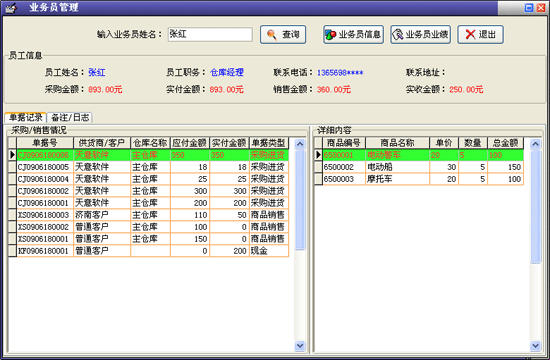Click scroll-up arrow of the 详细内容 list
This screenshot has width=550, height=360.
pyautogui.click(x=535, y=144)
